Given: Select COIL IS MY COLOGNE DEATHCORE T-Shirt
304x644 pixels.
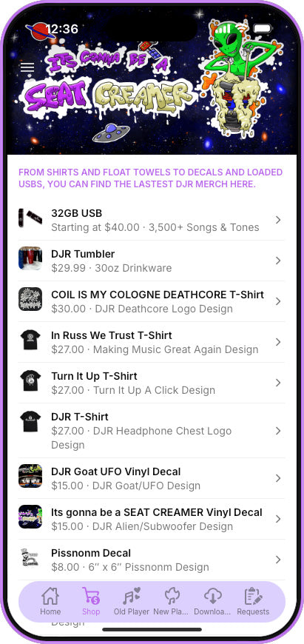Looking at the screenshot, I should 152,301.
